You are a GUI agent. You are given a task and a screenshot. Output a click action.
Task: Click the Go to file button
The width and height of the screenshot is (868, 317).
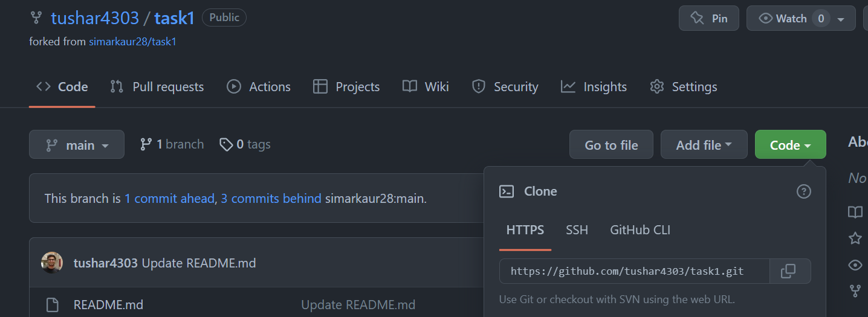point(611,144)
